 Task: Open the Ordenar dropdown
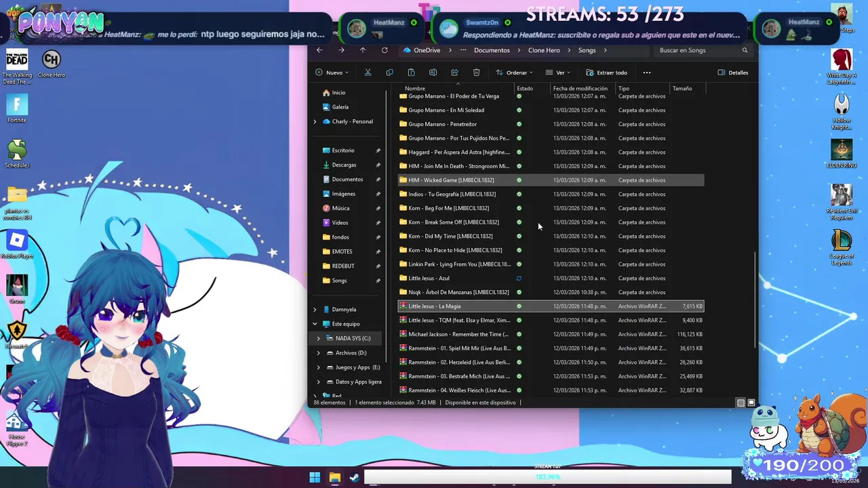[514, 73]
